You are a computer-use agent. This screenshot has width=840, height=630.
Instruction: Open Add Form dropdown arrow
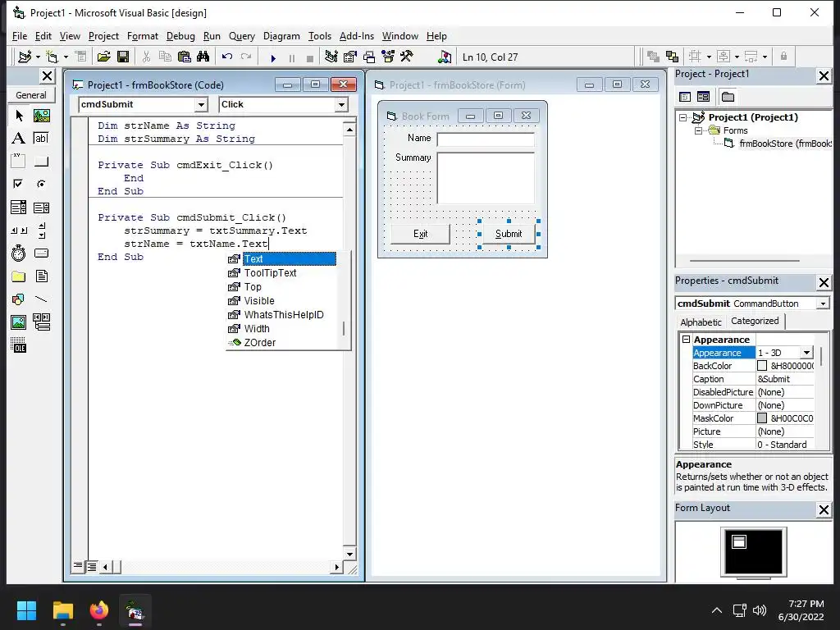click(x=66, y=57)
